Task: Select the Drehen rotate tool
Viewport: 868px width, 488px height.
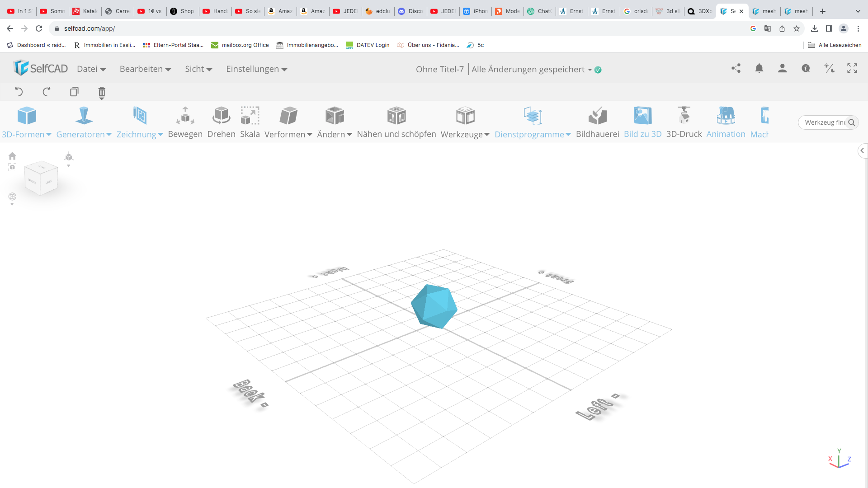Action: coord(221,122)
